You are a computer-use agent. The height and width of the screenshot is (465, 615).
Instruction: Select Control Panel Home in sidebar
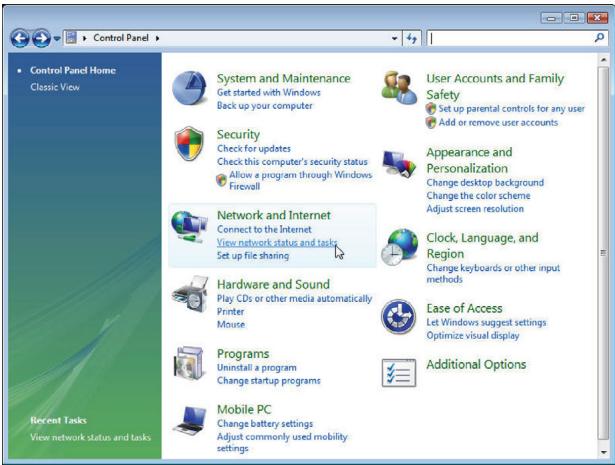tap(73, 70)
